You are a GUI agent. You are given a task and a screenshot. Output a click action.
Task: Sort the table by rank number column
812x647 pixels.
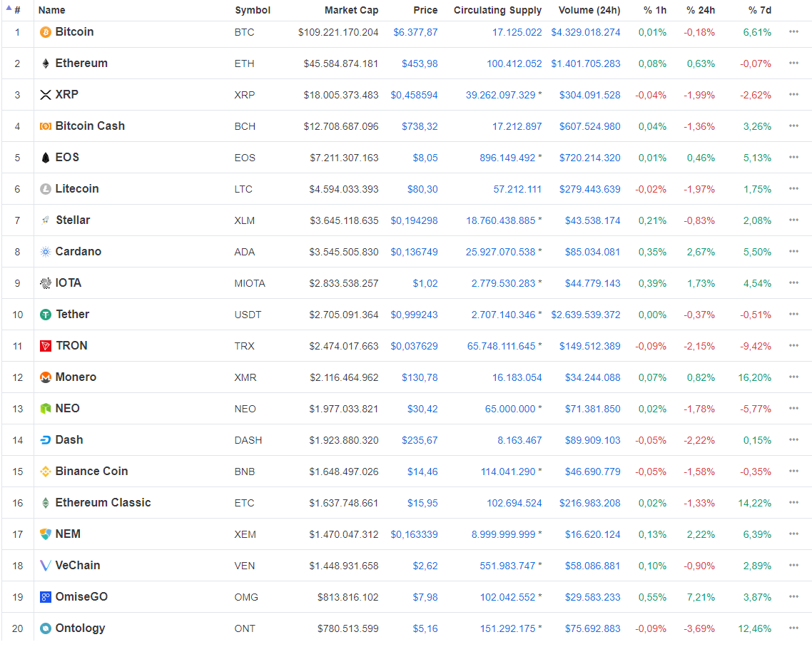pos(17,11)
